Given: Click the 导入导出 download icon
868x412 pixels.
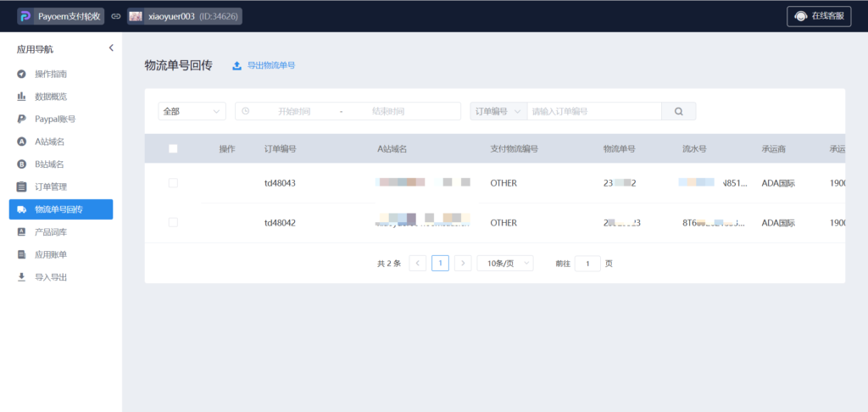Looking at the screenshot, I should [x=21, y=276].
